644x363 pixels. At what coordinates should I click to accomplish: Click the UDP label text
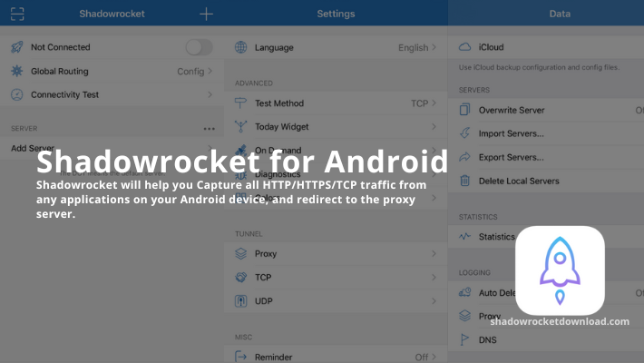click(x=264, y=301)
